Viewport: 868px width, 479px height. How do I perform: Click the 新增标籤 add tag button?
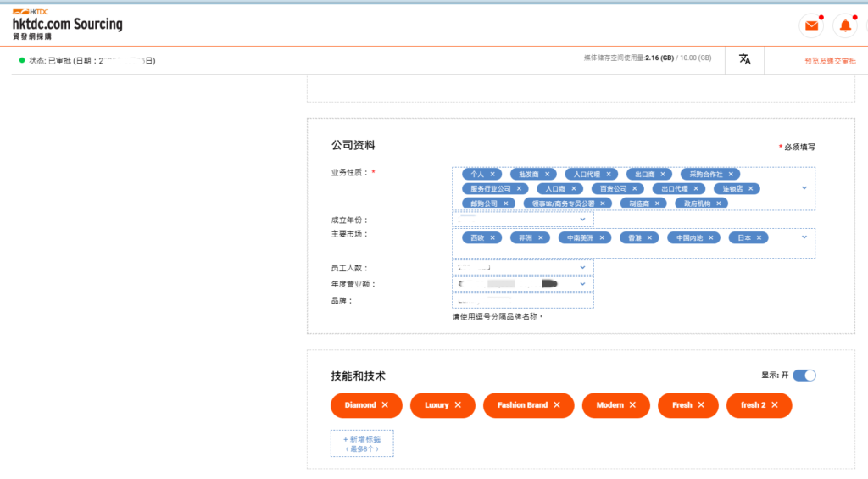pos(362,443)
